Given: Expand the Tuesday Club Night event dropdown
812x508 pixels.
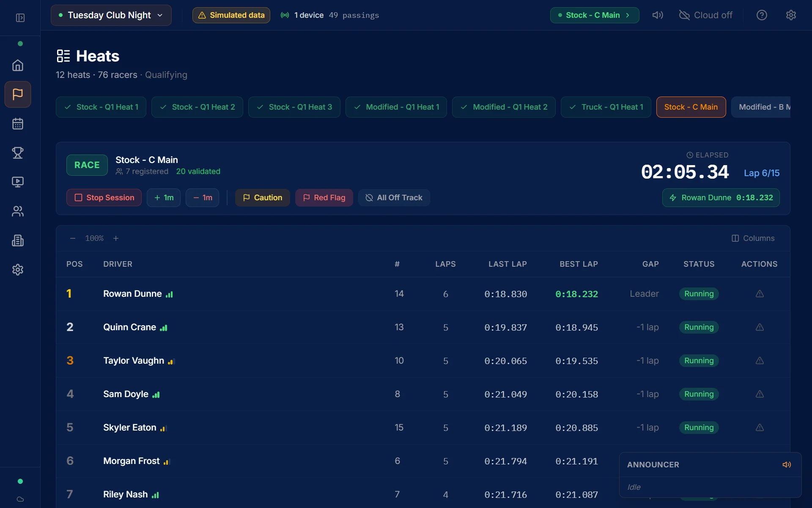Looking at the screenshot, I should (111, 15).
